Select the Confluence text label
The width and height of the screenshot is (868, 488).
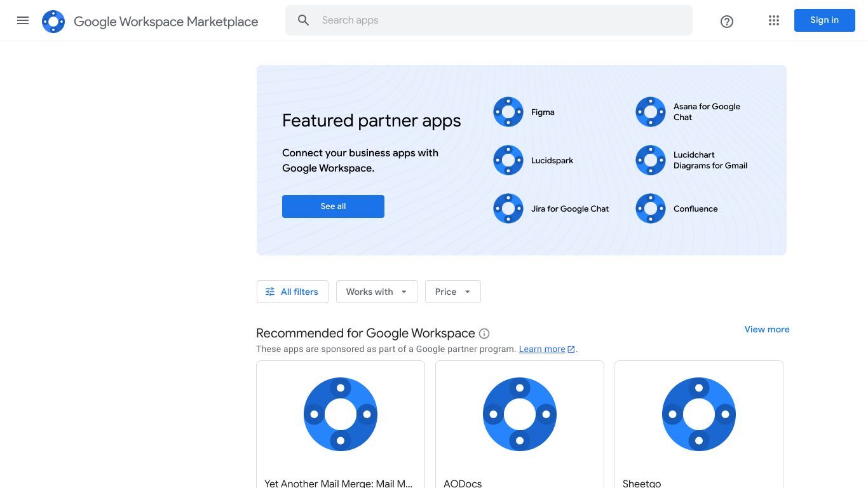click(x=696, y=209)
